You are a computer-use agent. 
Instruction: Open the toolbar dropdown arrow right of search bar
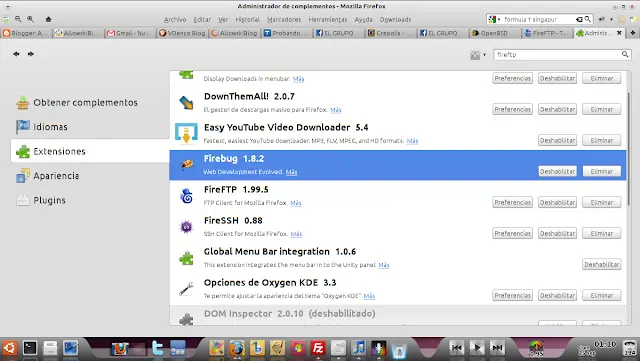[611, 19]
